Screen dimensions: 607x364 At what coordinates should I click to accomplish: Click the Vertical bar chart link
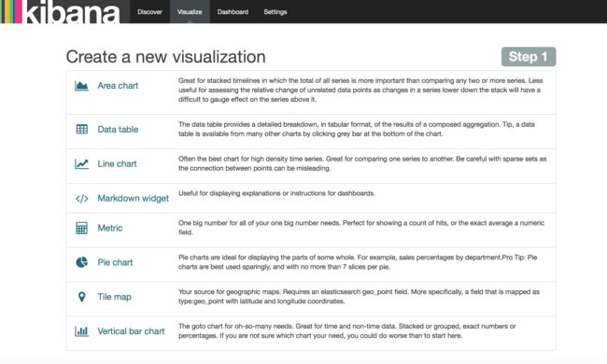[x=131, y=331]
